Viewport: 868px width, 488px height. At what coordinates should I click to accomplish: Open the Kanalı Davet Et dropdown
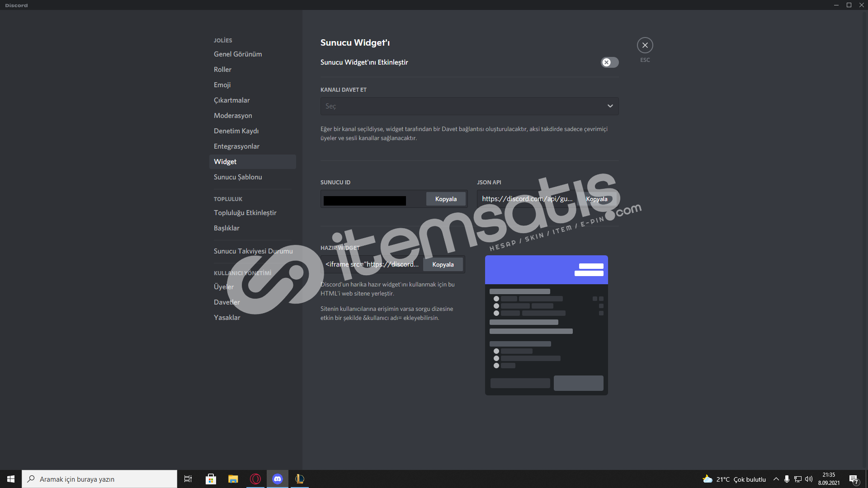(x=469, y=106)
